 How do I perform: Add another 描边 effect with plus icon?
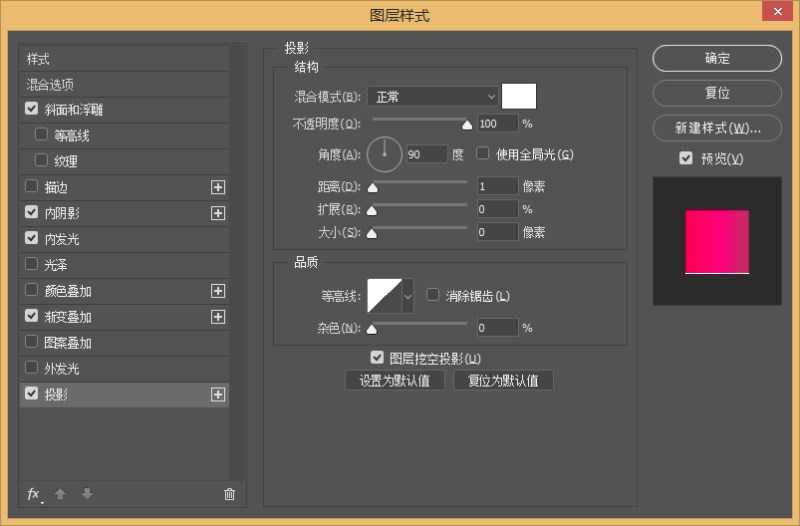218,187
